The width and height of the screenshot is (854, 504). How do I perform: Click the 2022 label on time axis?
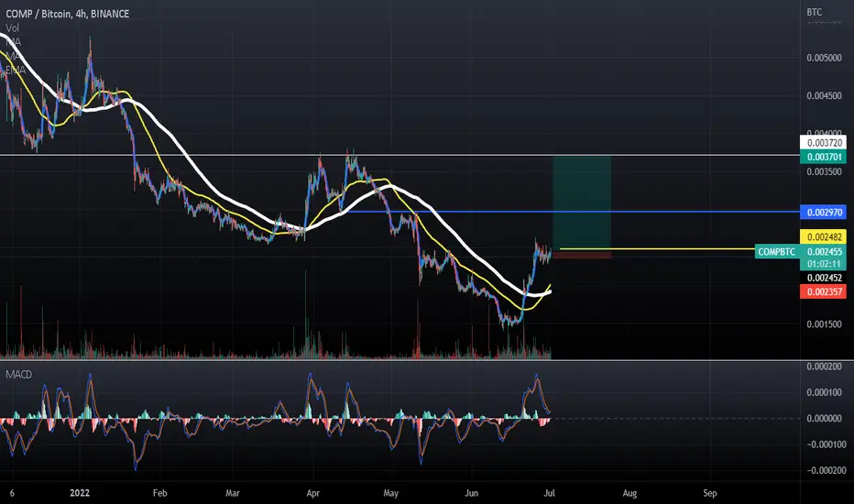coord(80,493)
